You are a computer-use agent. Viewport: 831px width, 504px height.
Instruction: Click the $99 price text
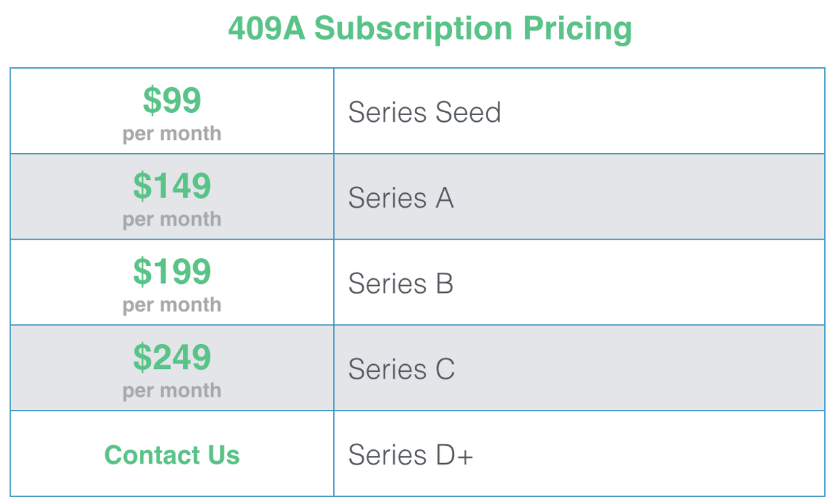172,100
